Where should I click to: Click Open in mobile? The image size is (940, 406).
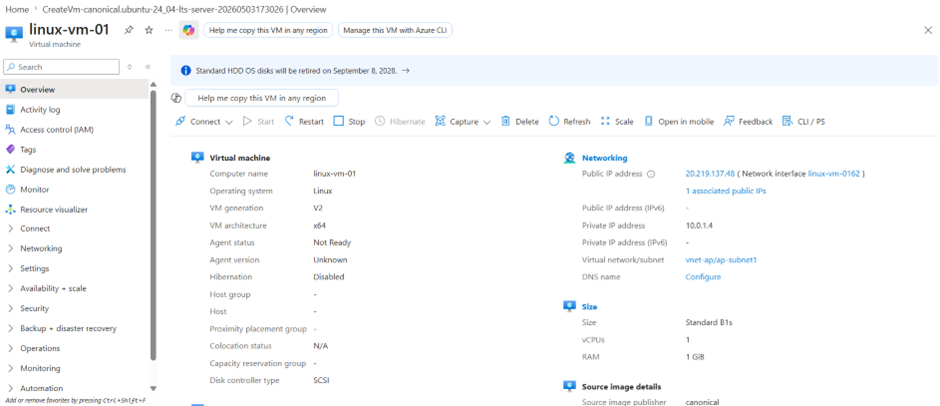coord(679,122)
